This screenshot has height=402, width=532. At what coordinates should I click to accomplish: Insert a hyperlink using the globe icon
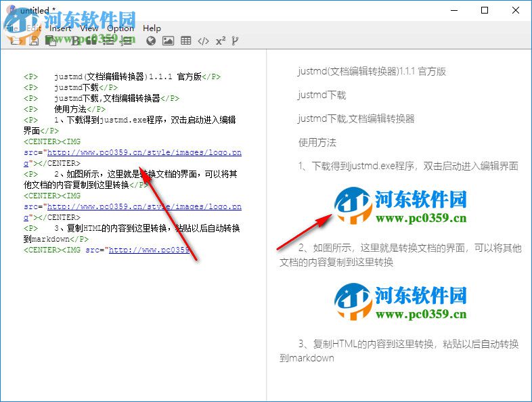click(x=151, y=41)
